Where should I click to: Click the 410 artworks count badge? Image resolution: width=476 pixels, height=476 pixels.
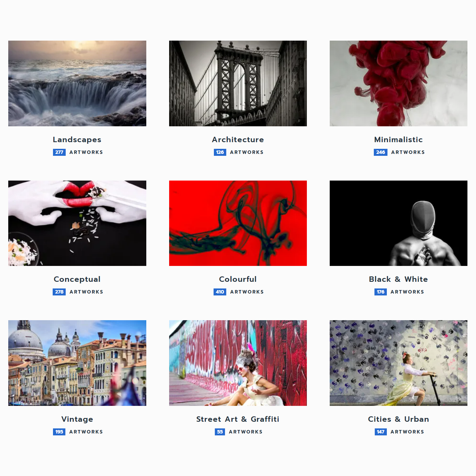pyautogui.click(x=220, y=292)
